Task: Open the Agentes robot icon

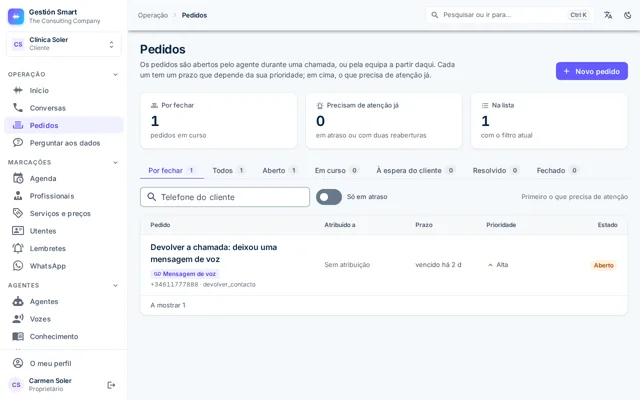Action: pyautogui.click(x=18, y=301)
